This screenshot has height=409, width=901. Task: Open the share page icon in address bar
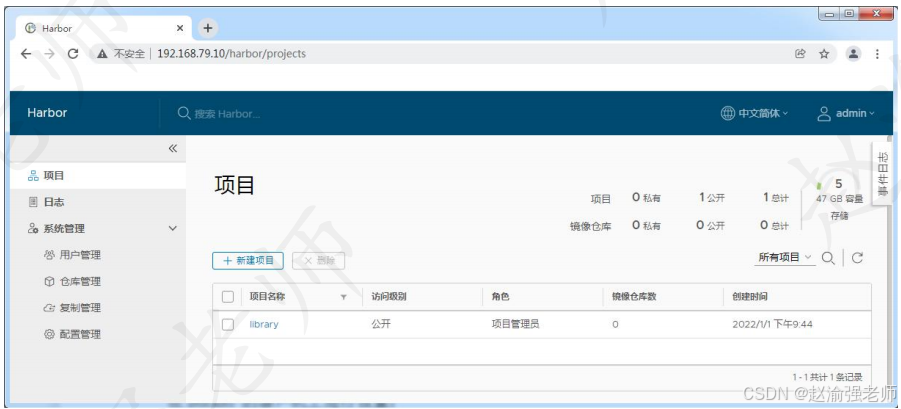(800, 54)
